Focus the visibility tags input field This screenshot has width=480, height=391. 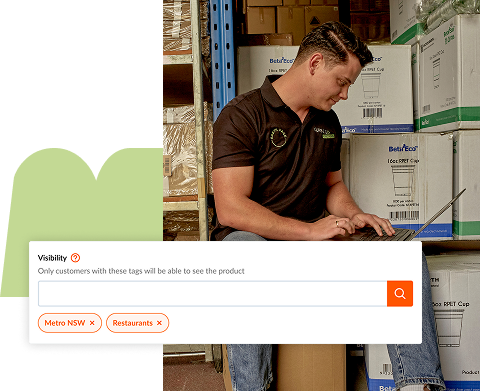213,293
